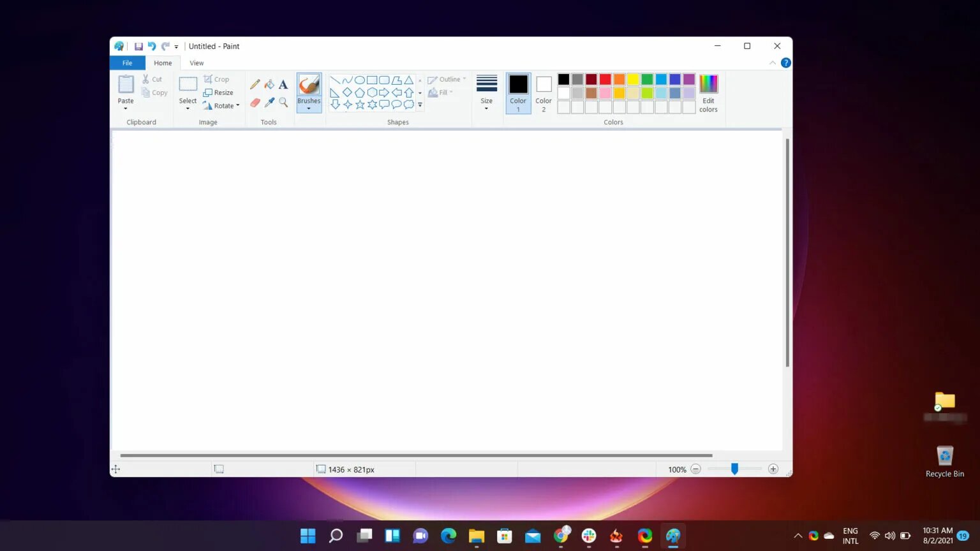
Task: Click the Save icon in title bar
Action: click(138, 47)
